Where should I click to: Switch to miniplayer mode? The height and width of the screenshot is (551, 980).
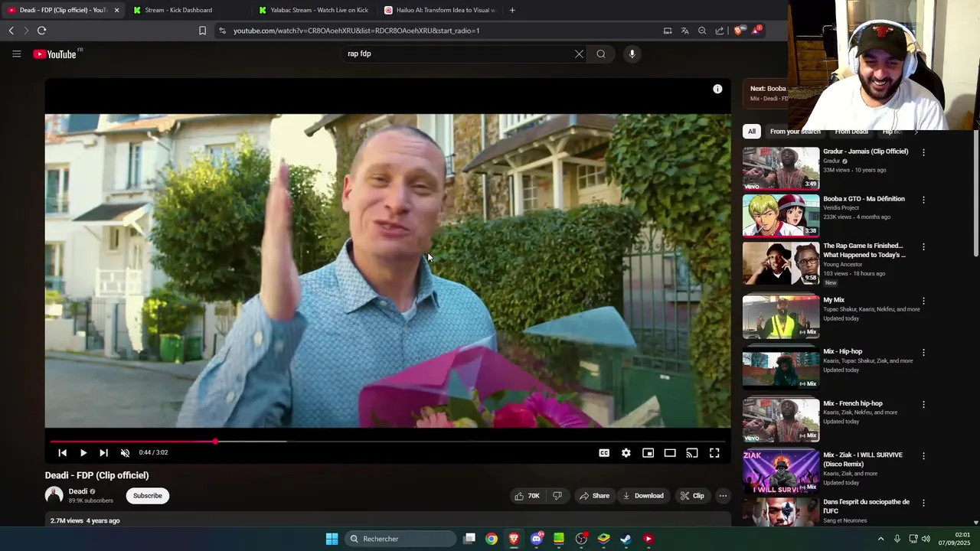[x=648, y=453]
